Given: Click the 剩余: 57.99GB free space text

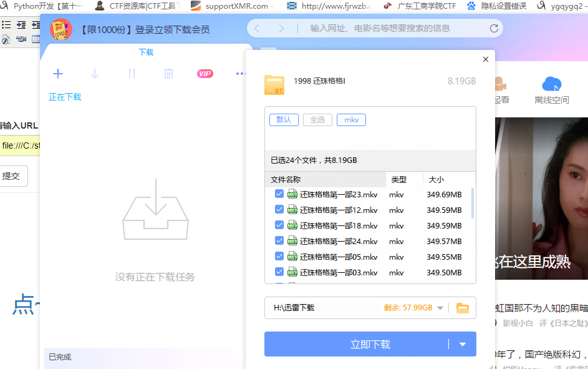Looking at the screenshot, I should point(408,308).
